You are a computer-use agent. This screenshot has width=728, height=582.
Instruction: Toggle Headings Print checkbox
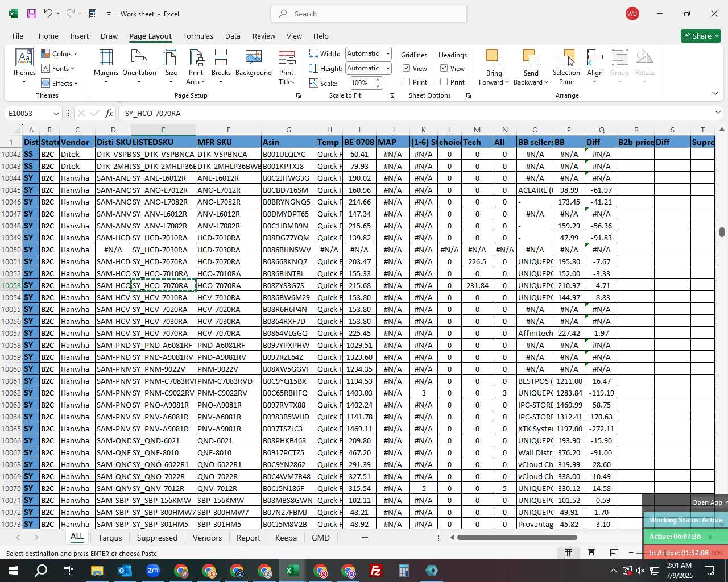(444, 82)
